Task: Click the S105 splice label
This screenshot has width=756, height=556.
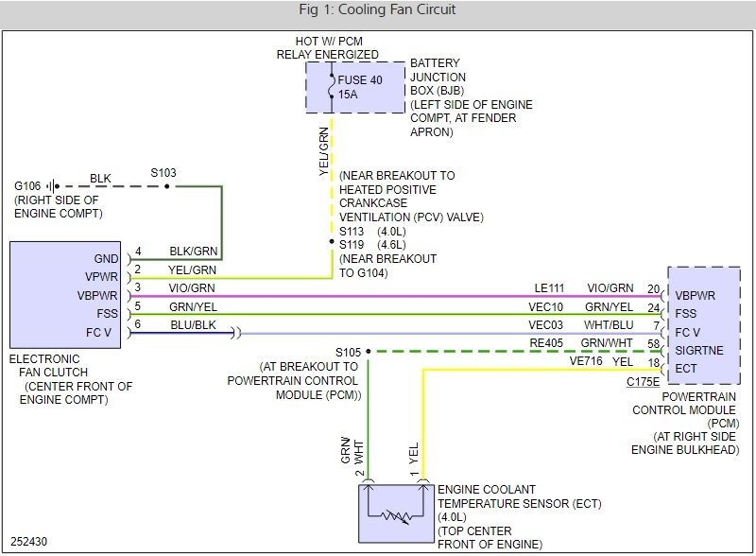Action: pos(348,353)
